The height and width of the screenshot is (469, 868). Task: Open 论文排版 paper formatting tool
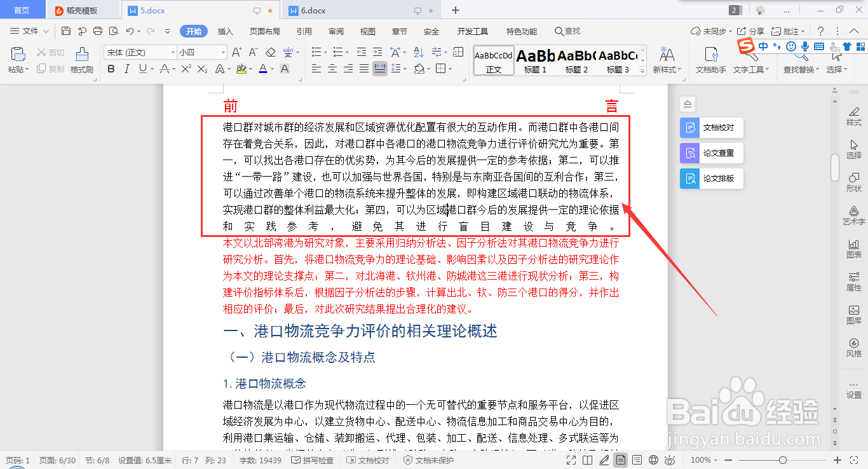(x=711, y=179)
